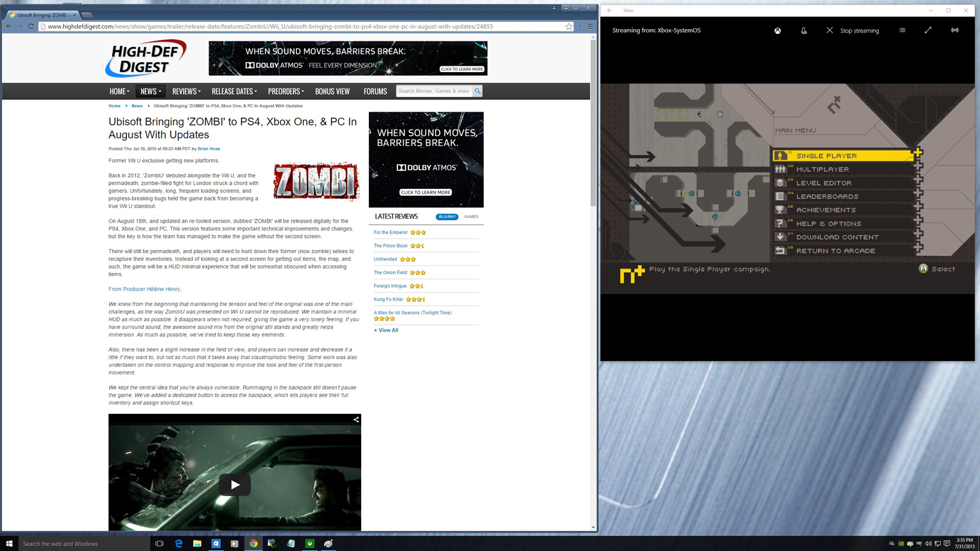Expand the News dropdown menu
The height and width of the screenshot is (551, 980).
tap(151, 91)
